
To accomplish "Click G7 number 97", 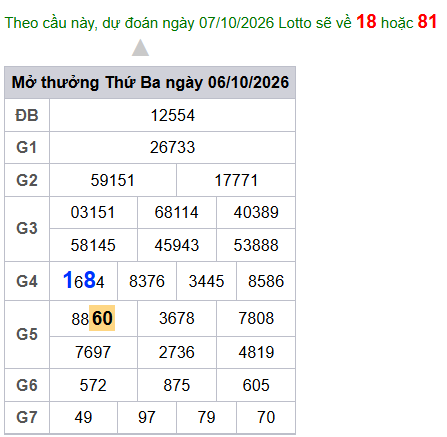I will tap(147, 417).
